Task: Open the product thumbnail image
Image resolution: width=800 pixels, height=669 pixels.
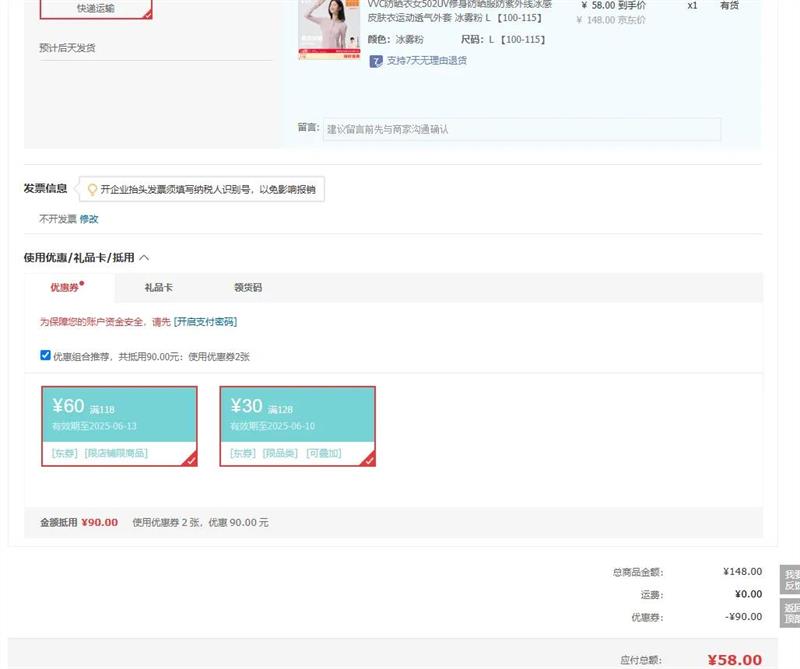Action: [329, 30]
